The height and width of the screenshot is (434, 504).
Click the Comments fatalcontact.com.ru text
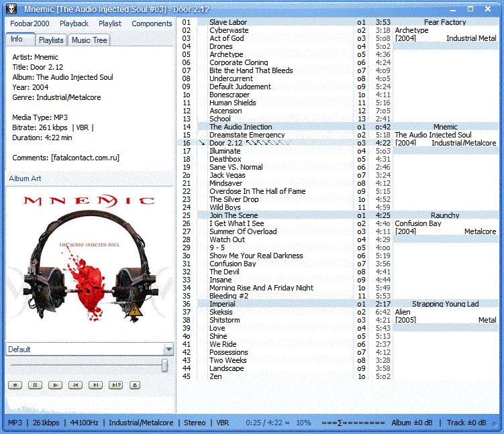[x=66, y=158]
